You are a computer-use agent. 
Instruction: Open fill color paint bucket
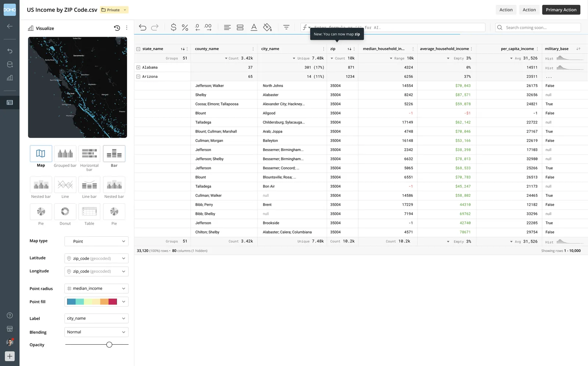coord(268,28)
